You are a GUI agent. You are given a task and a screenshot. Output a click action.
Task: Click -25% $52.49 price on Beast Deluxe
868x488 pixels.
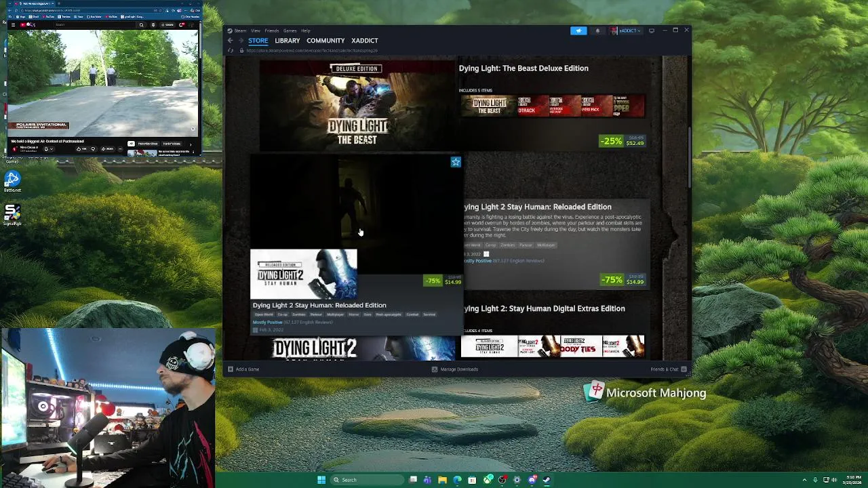point(622,142)
